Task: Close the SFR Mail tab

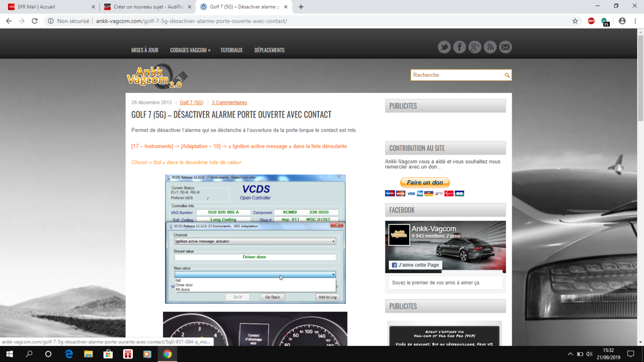Action: (x=93, y=7)
